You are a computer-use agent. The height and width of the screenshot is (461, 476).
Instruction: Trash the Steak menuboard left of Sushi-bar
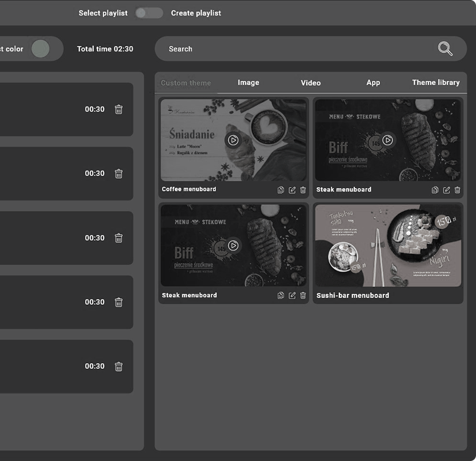click(x=303, y=296)
